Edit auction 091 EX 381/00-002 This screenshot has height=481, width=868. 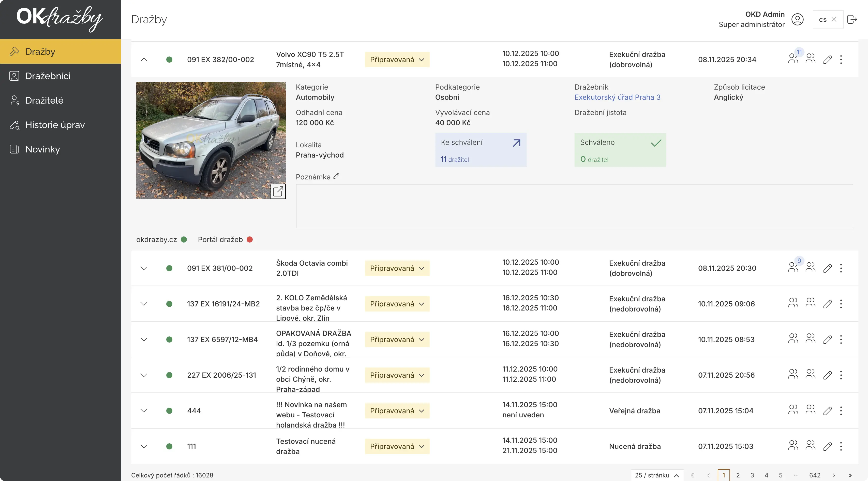click(x=828, y=268)
